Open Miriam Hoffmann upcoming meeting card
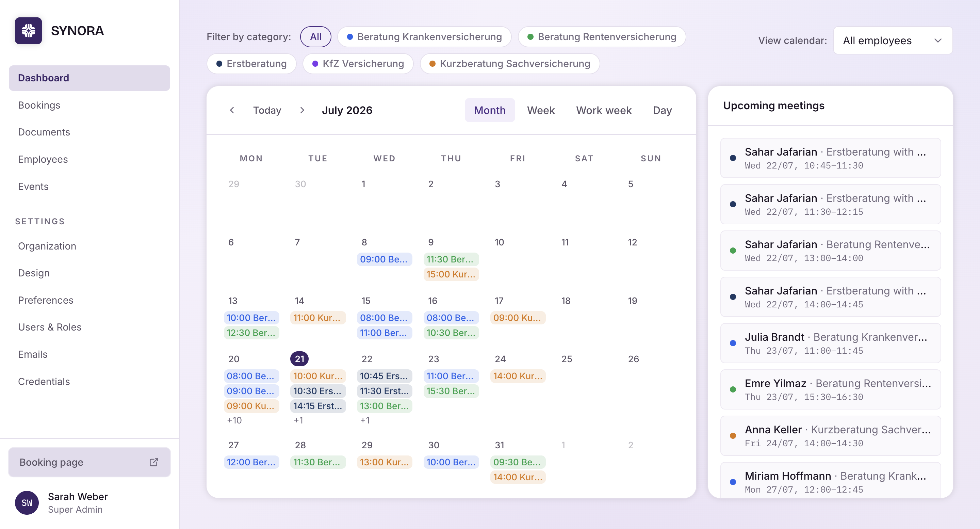The image size is (980, 529). (x=830, y=481)
